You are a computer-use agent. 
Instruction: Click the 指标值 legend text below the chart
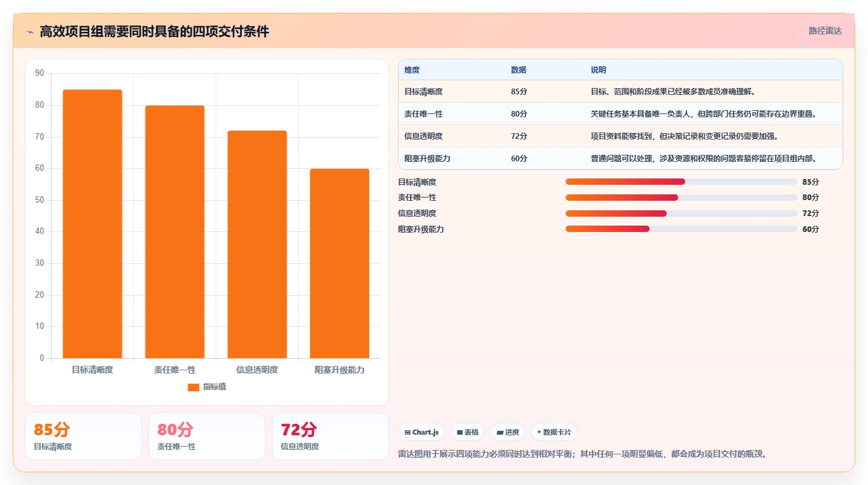pos(215,387)
